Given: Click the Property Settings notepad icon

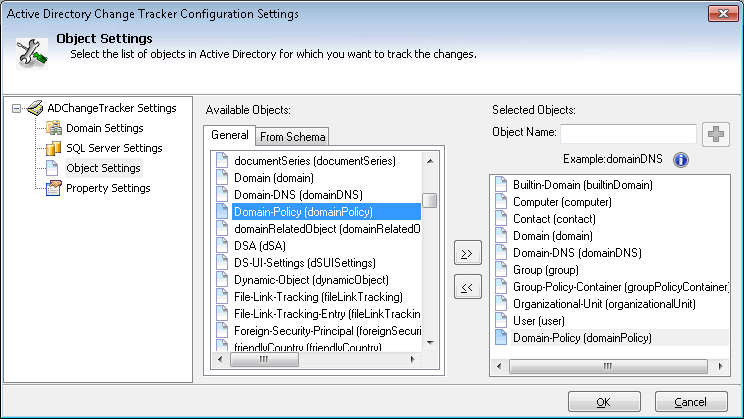Looking at the screenshot, I should [54, 188].
